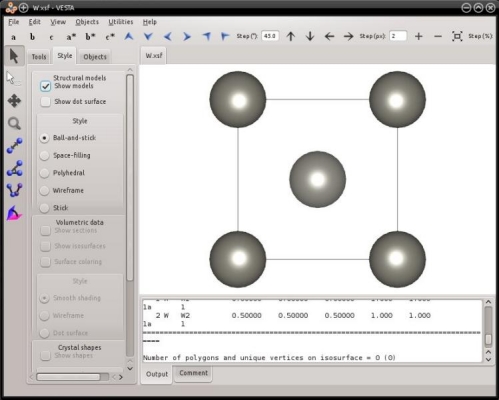
Task: Select Stick style
Action: [44, 208]
